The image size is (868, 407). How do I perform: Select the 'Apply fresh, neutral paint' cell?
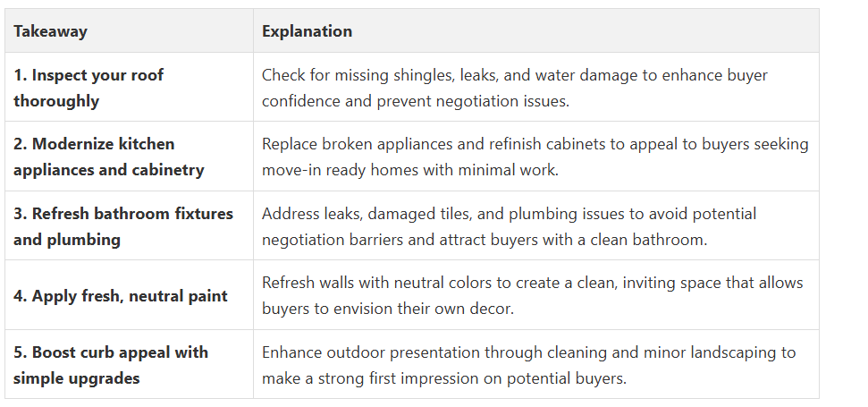(x=121, y=296)
